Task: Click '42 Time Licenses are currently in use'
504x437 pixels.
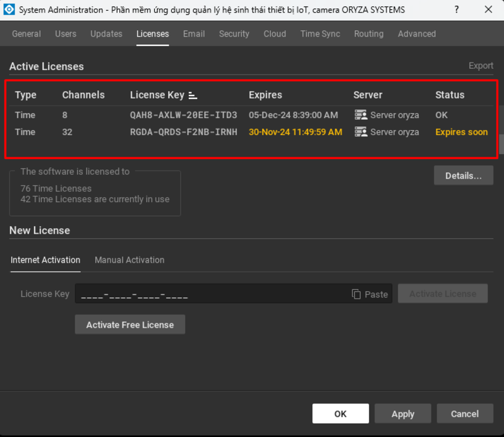Action: 95,199
